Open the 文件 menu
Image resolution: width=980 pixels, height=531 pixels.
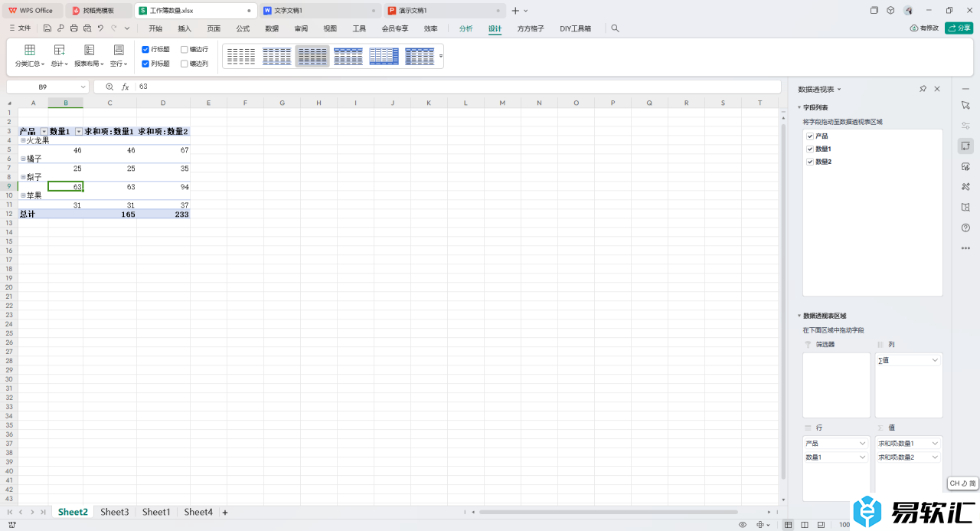pyautogui.click(x=20, y=28)
